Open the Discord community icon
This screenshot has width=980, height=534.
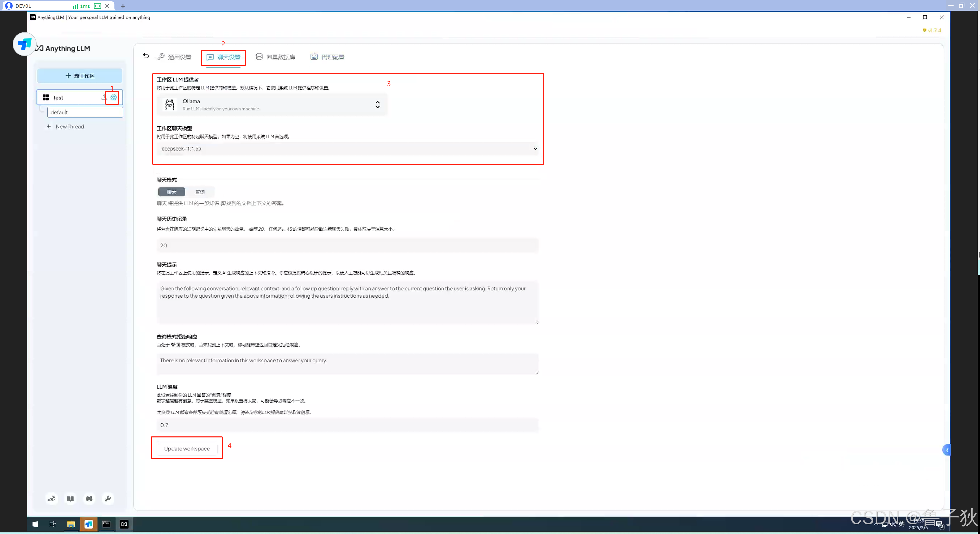89,499
